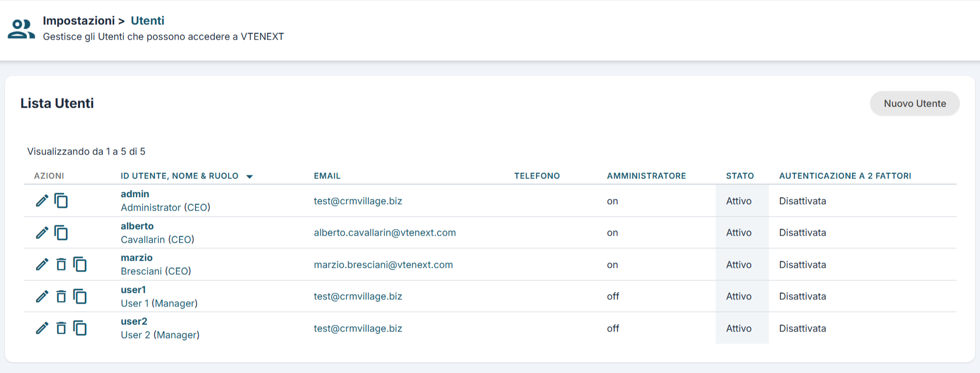
Task: Click the Telefono column header
Action: 537,176
